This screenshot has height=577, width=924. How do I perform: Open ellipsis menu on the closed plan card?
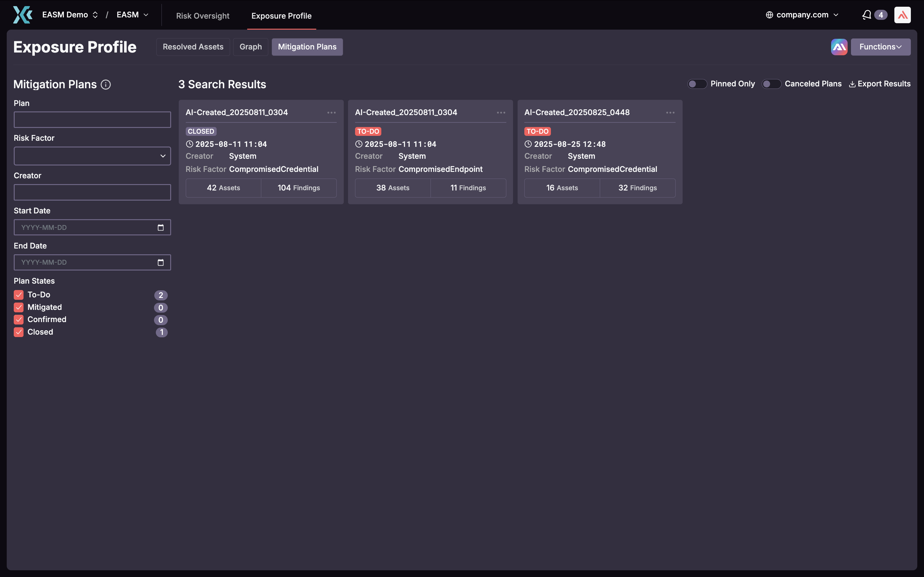tap(332, 113)
